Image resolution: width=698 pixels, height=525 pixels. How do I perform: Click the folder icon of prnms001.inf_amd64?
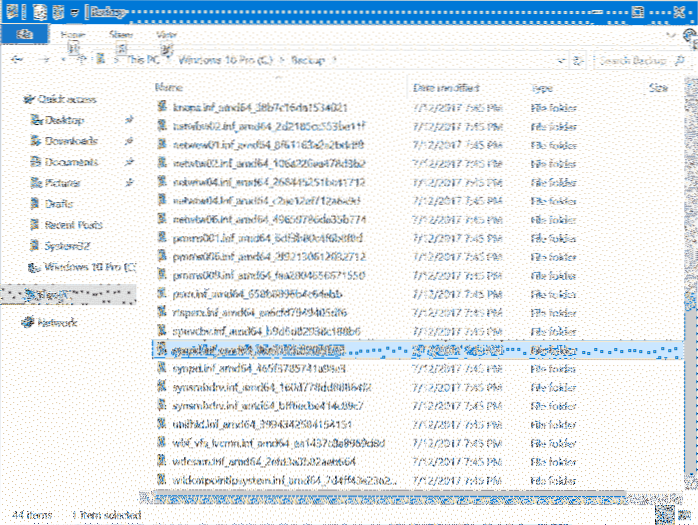coord(162,237)
